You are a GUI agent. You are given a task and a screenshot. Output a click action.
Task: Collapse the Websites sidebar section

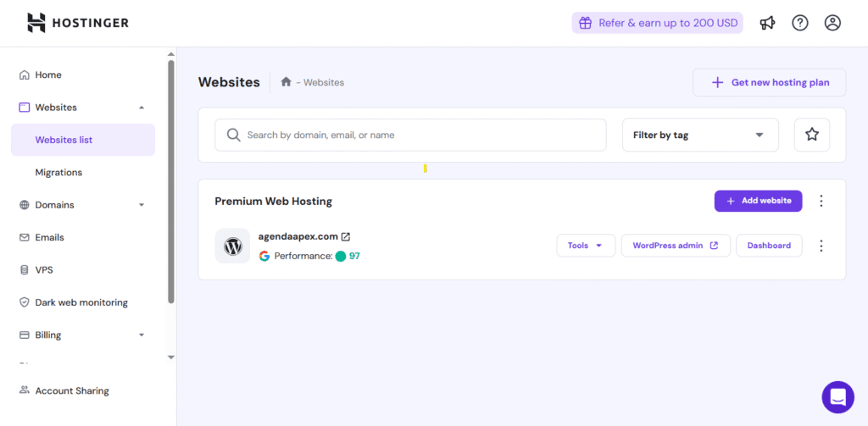[x=142, y=108]
